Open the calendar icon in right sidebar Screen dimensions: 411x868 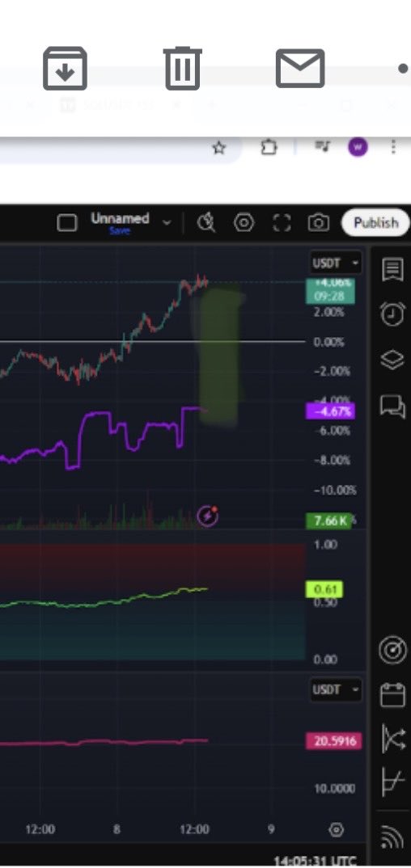[392, 695]
